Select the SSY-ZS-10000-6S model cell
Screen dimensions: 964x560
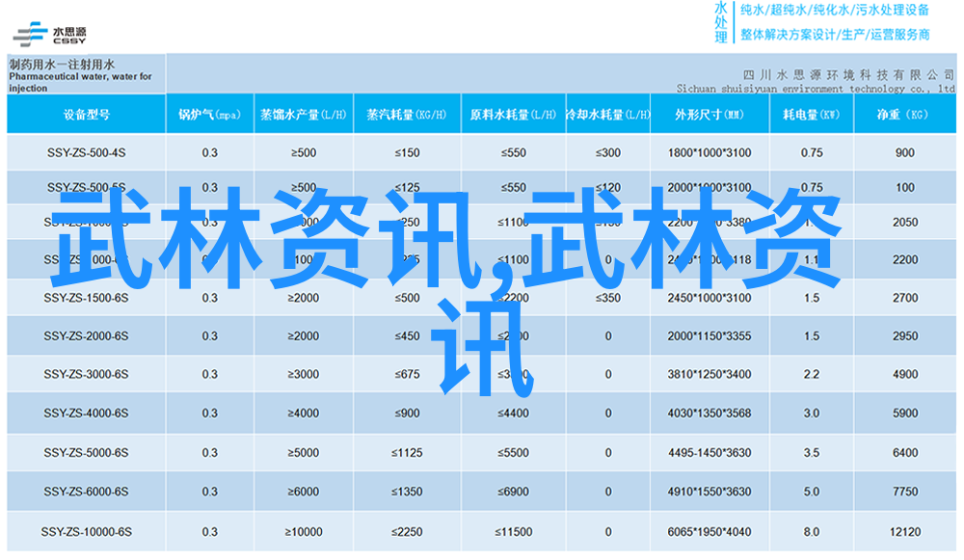(86, 532)
